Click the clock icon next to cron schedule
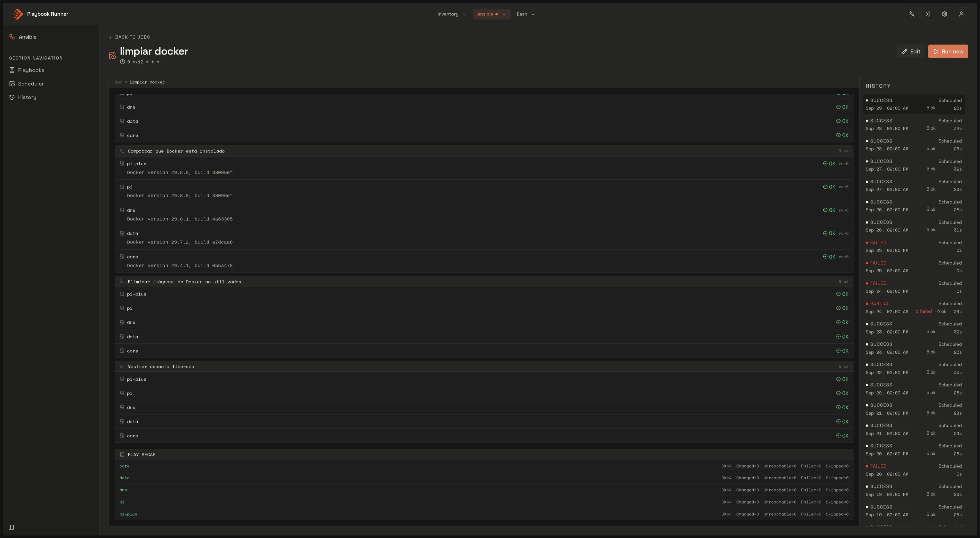The height and width of the screenshot is (538, 980). 122,62
